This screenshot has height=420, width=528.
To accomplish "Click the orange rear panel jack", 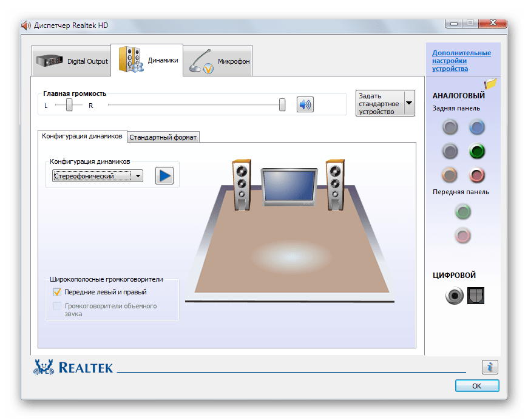I will [450, 175].
